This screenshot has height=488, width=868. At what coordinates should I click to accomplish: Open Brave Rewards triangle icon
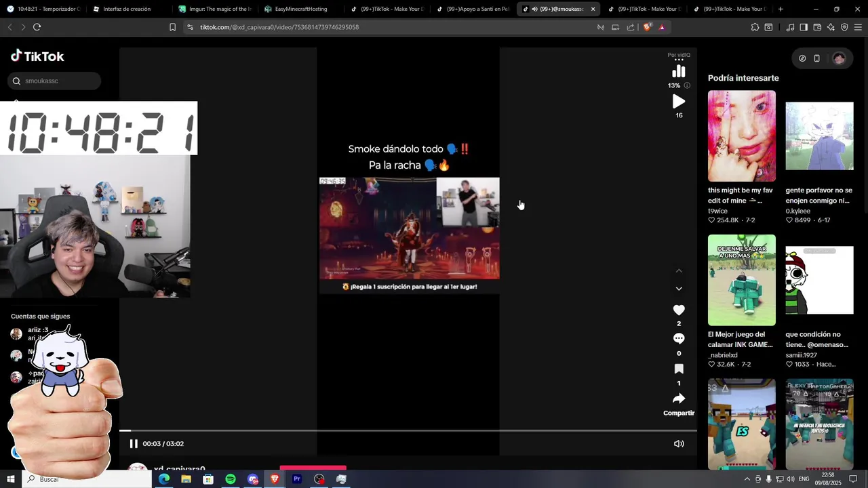tap(662, 27)
